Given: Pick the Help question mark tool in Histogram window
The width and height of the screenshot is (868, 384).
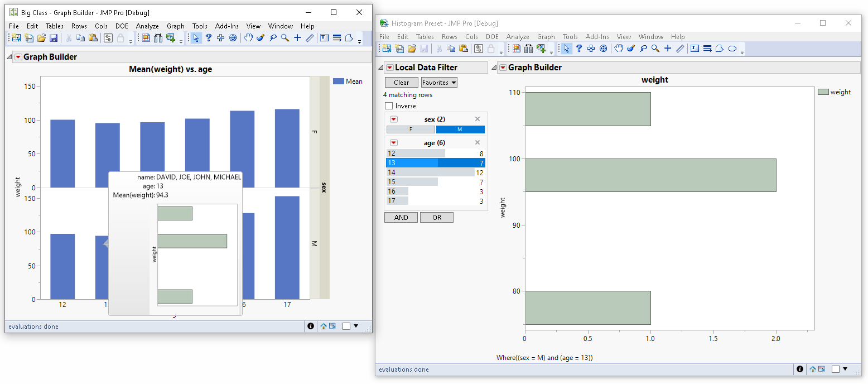Looking at the screenshot, I should pyautogui.click(x=578, y=49).
